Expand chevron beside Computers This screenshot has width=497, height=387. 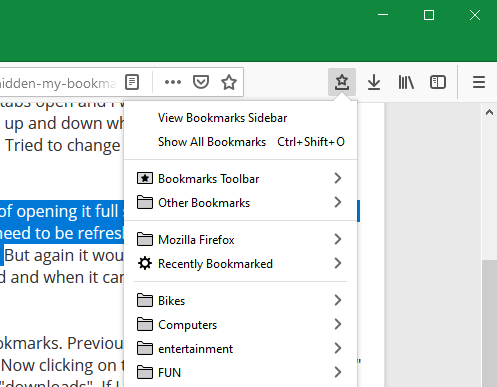coord(338,324)
